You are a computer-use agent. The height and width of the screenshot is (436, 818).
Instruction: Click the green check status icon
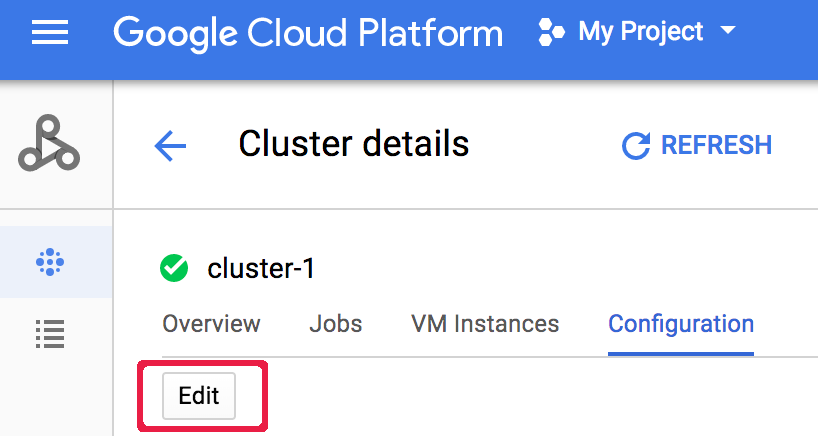[174, 268]
